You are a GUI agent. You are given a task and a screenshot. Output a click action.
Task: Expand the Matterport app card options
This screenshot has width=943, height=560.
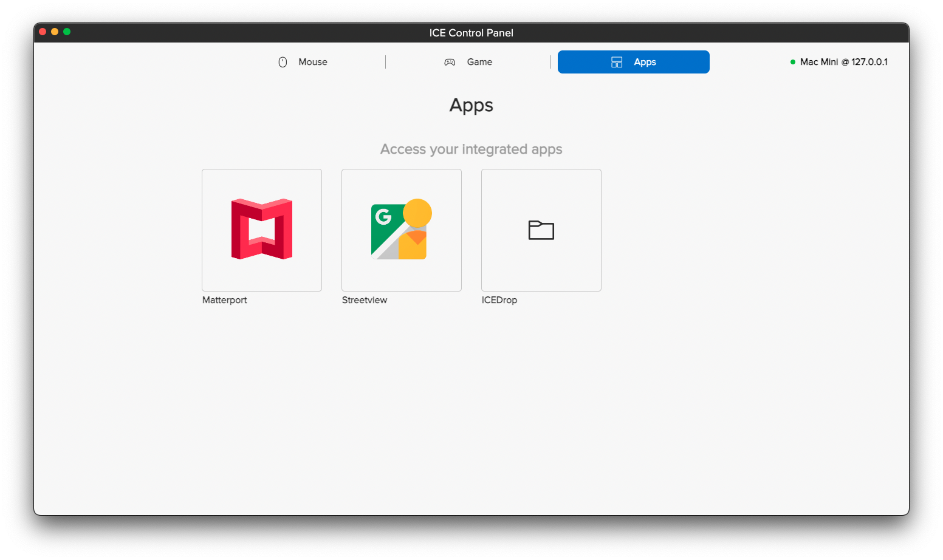point(261,230)
